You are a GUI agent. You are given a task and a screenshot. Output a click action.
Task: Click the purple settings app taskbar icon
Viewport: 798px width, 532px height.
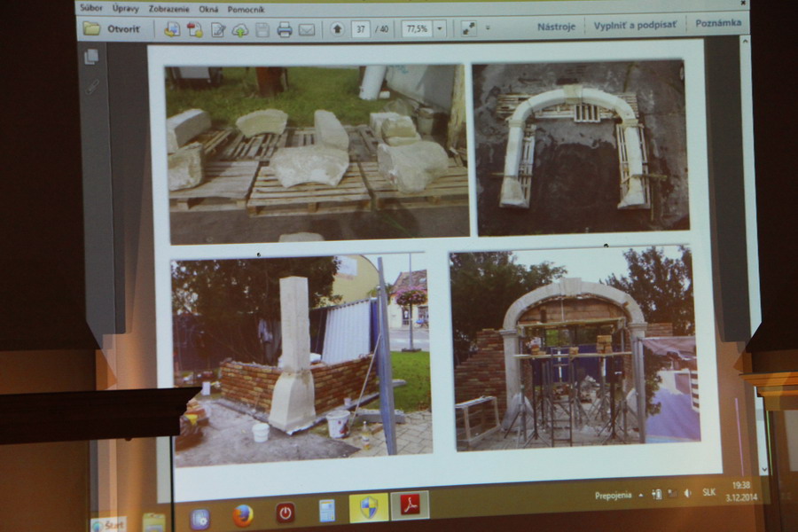(200, 520)
